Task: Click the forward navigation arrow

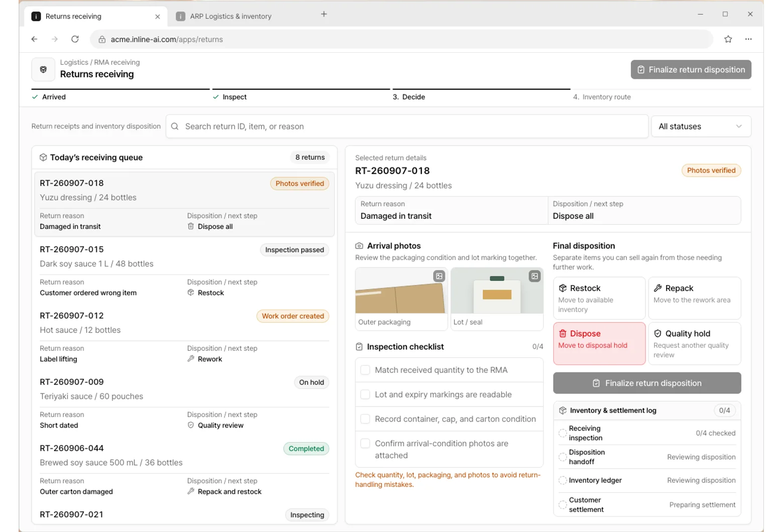Action: (55, 39)
